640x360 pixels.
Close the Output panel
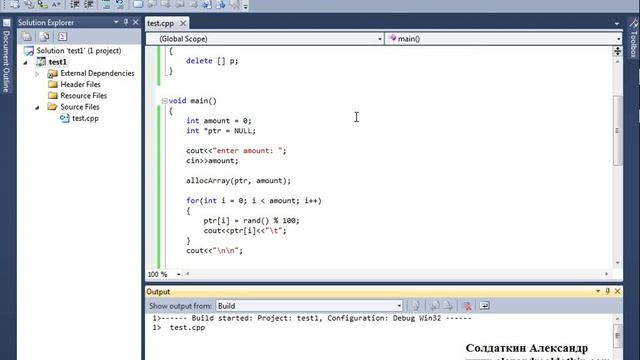[617, 291]
